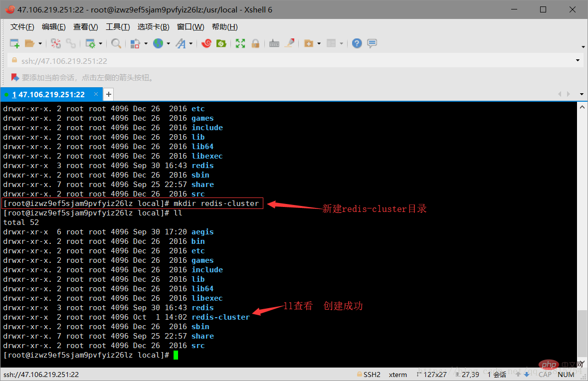Click the Disconnect icon
Image resolution: width=588 pixels, height=381 pixels.
coord(56,43)
